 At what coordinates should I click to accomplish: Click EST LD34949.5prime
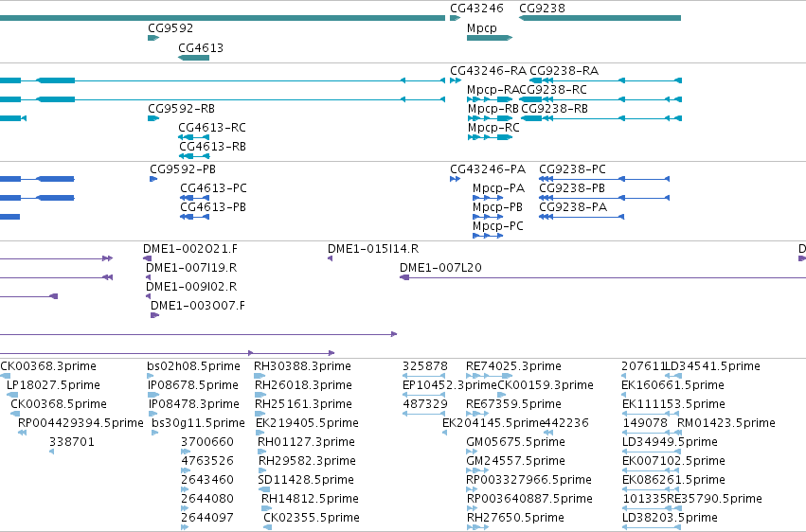click(x=670, y=442)
